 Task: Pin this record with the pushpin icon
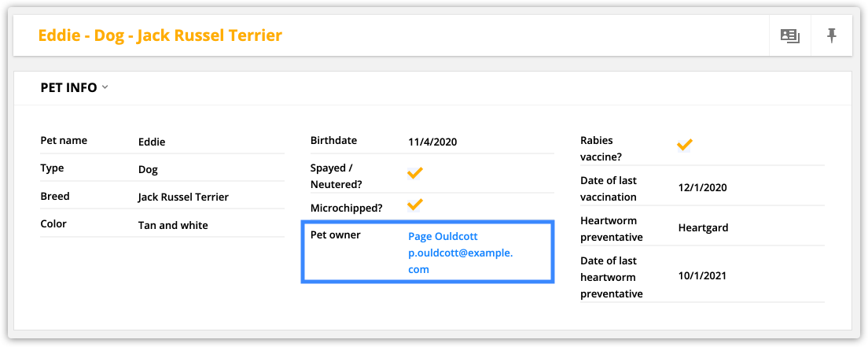coord(832,36)
